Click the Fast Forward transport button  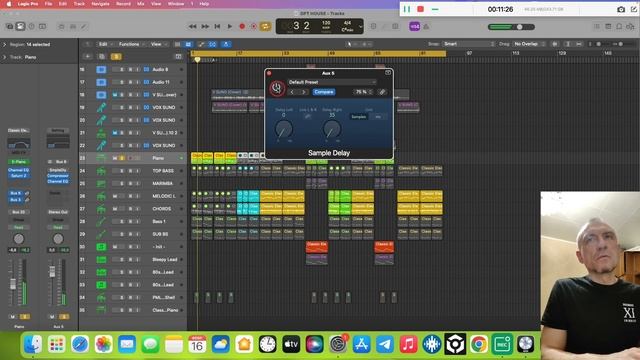coord(205,27)
